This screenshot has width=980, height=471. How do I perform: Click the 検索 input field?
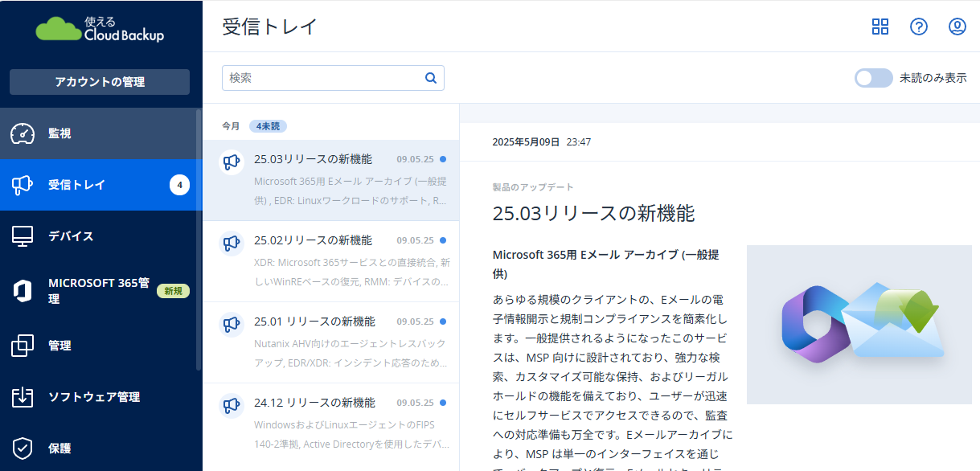333,78
